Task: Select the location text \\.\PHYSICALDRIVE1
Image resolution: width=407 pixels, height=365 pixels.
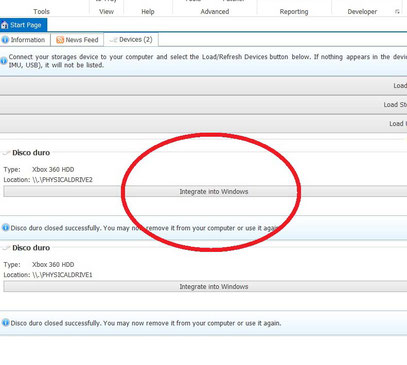Action: 62,275
